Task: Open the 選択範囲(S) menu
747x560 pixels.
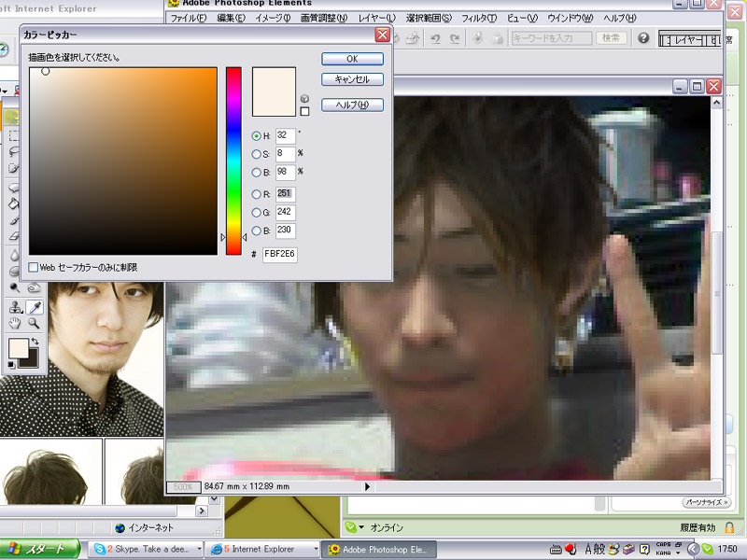Action: (x=429, y=18)
